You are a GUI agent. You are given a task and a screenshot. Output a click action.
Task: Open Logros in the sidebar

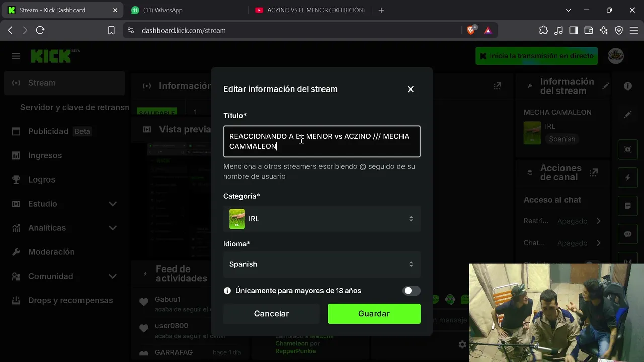[x=64, y=179]
